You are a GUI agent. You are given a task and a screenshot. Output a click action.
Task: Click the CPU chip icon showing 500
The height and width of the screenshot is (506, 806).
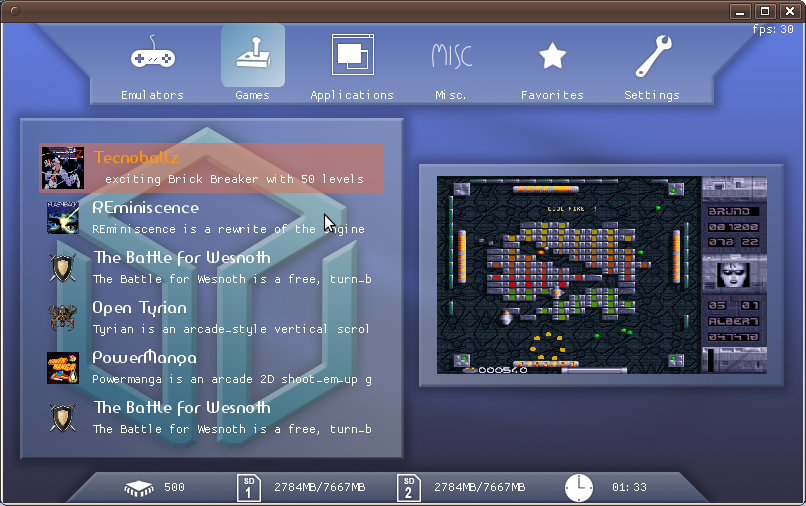pyautogui.click(x=139, y=488)
